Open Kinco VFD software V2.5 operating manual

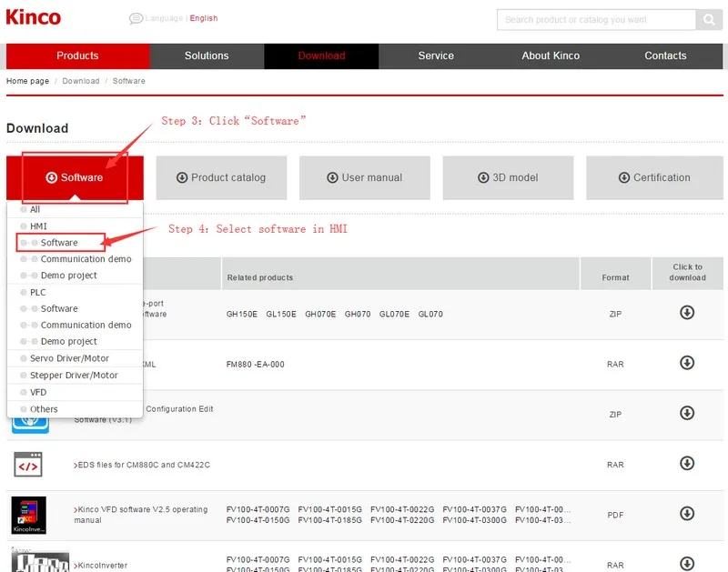141,515
